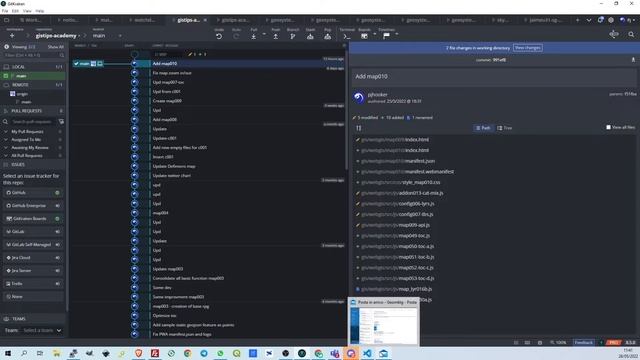
Task: Open the View menu
Action: pyautogui.click(x=27, y=11)
